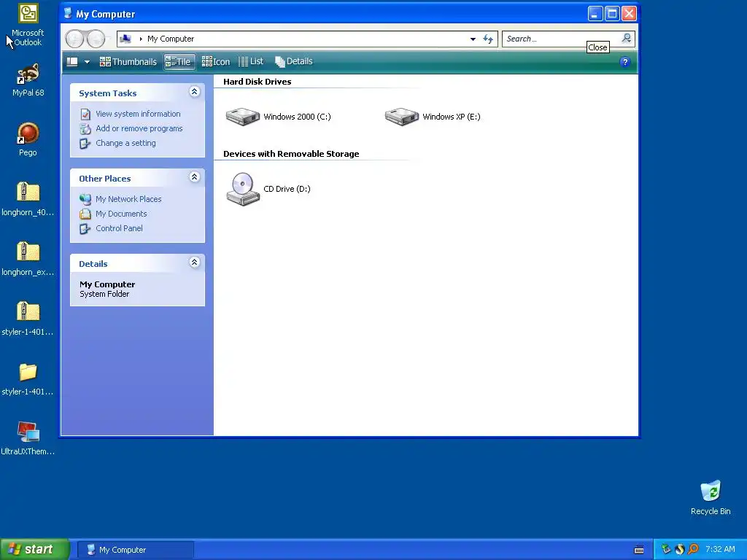This screenshot has width=747, height=560.
Task: Switch to Icon view
Action: [216, 62]
